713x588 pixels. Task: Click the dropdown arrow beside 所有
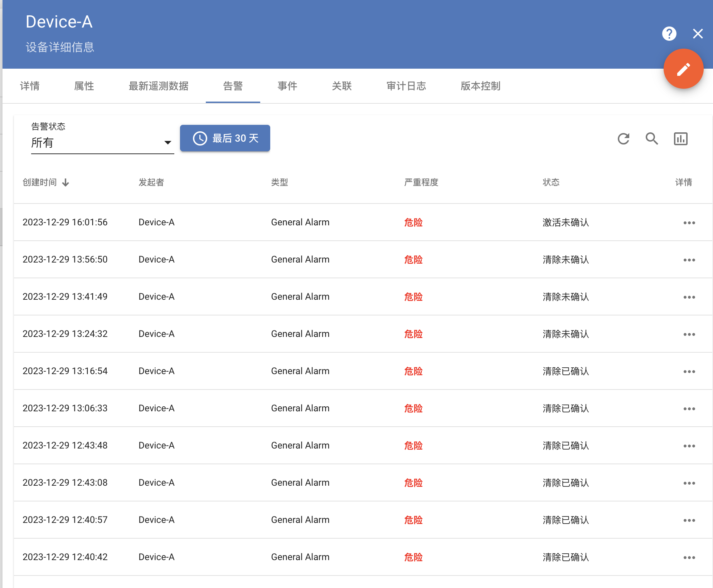[168, 143]
